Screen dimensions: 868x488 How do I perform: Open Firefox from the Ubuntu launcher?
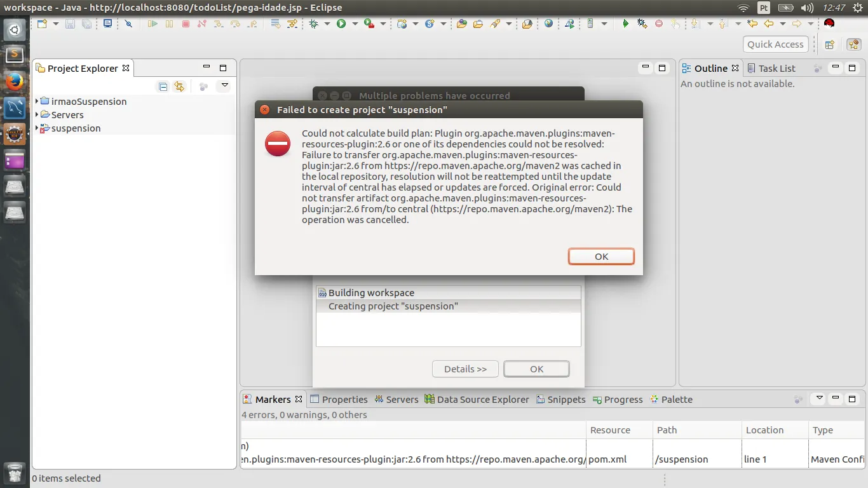click(14, 81)
